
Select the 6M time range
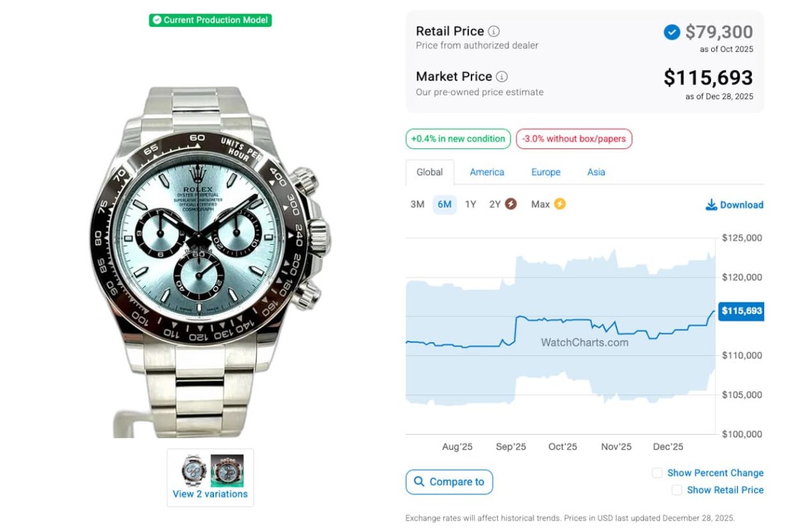444,205
